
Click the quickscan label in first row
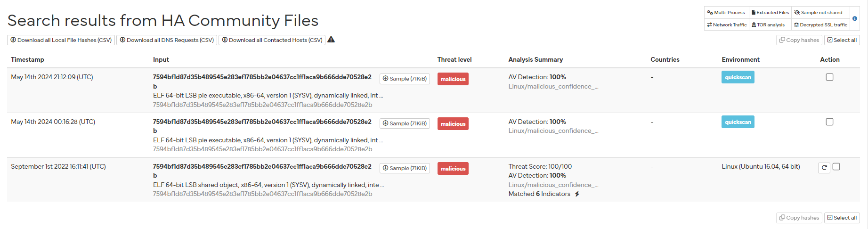[x=738, y=77]
